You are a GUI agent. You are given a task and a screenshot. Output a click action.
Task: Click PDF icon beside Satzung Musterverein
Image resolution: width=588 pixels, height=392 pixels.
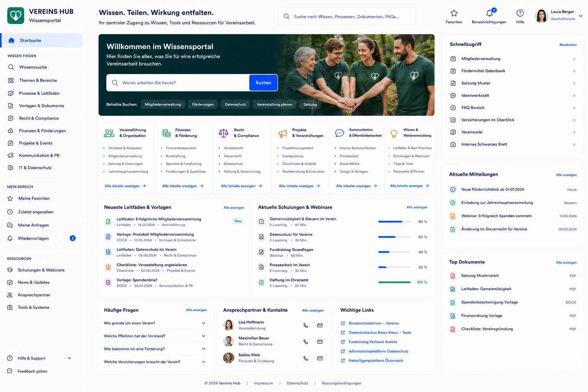452,276
